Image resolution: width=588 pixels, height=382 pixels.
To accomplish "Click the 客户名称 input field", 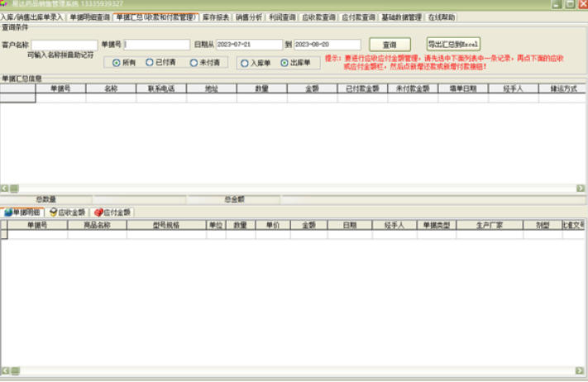I will pos(65,45).
